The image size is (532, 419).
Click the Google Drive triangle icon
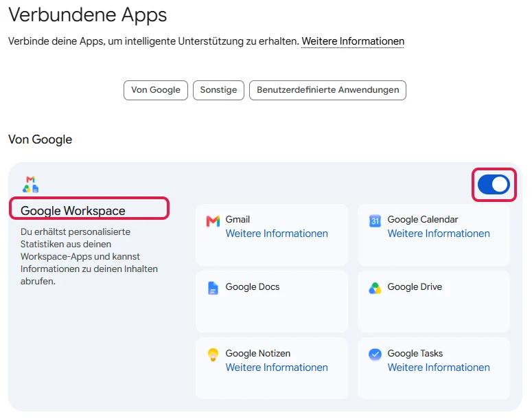(x=375, y=288)
